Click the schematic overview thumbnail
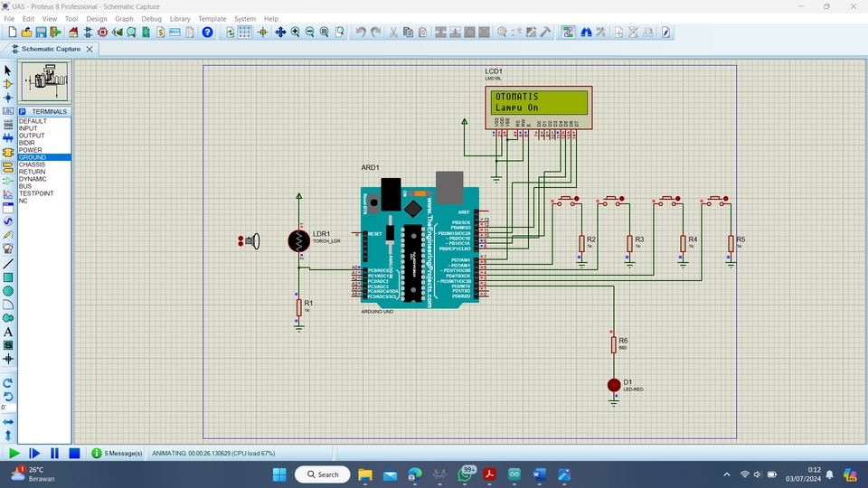This screenshot has width=868, height=488. (x=45, y=82)
